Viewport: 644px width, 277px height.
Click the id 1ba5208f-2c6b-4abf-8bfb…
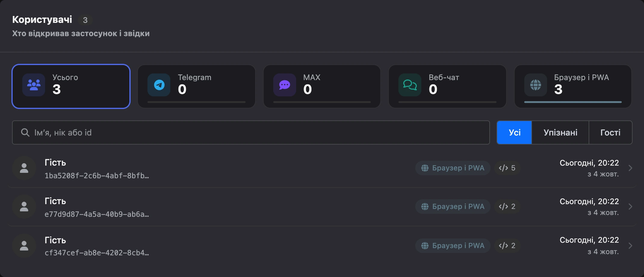[97, 176]
